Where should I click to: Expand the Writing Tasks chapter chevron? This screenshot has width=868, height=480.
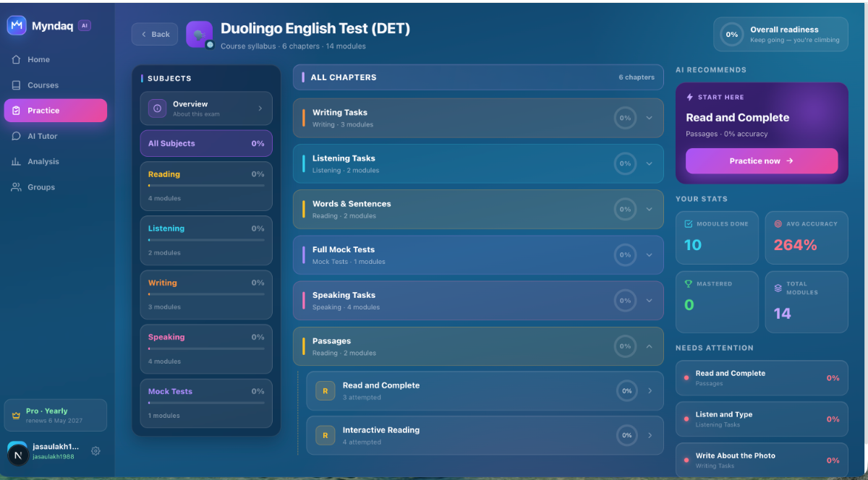point(649,118)
